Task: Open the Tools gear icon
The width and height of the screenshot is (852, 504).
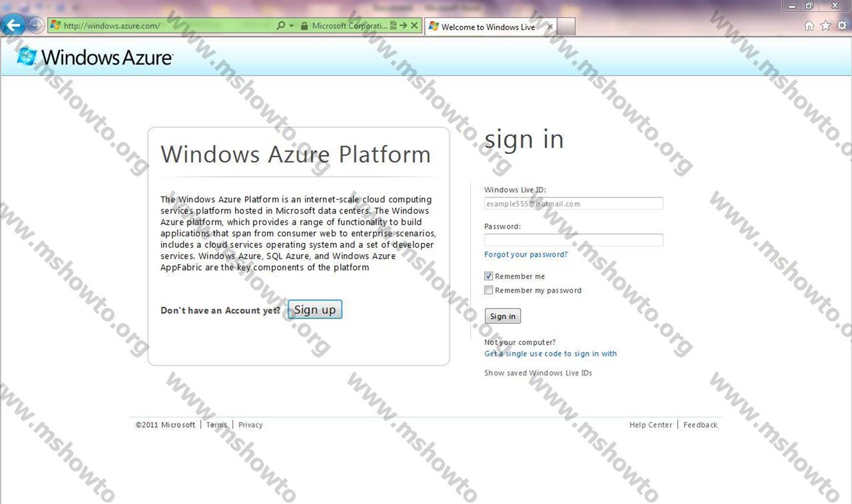Action: click(842, 26)
